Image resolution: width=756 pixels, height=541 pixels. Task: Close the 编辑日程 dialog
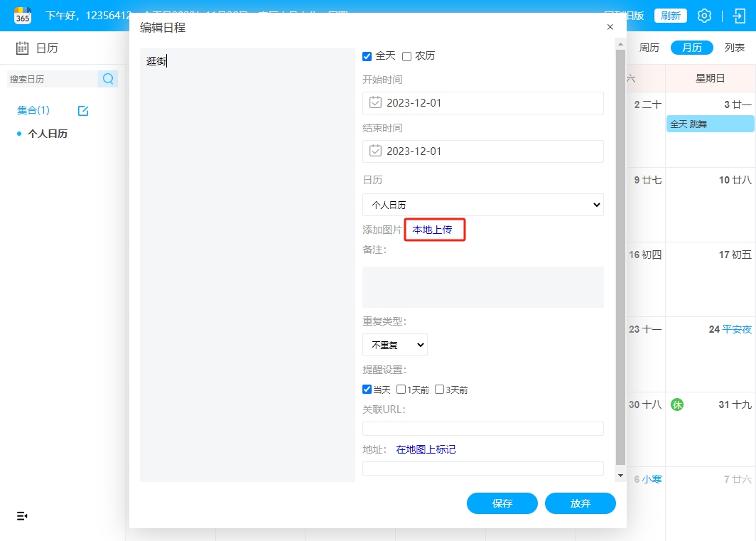coord(610,27)
